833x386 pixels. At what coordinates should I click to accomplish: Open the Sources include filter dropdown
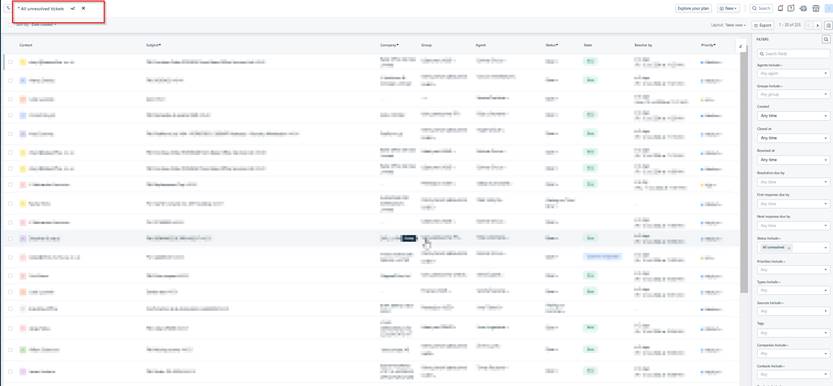pos(793,311)
